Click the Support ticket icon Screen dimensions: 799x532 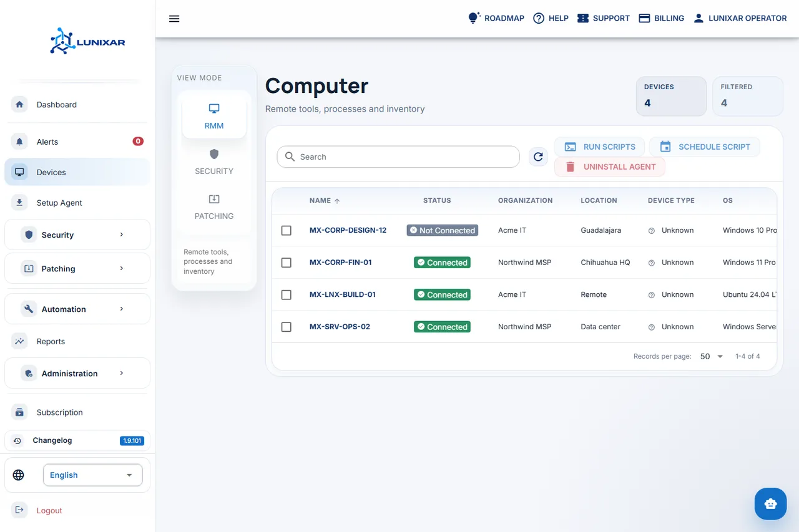tap(583, 18)
